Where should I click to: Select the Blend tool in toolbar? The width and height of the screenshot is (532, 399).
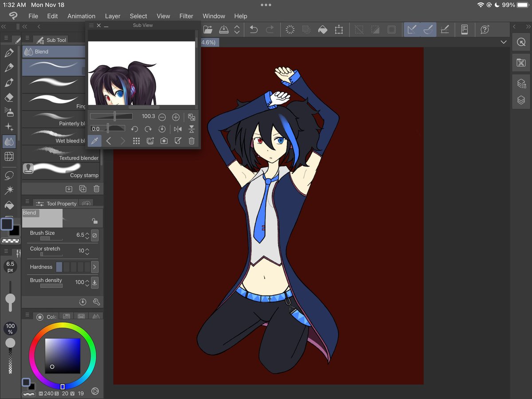(x=9, y=141)
